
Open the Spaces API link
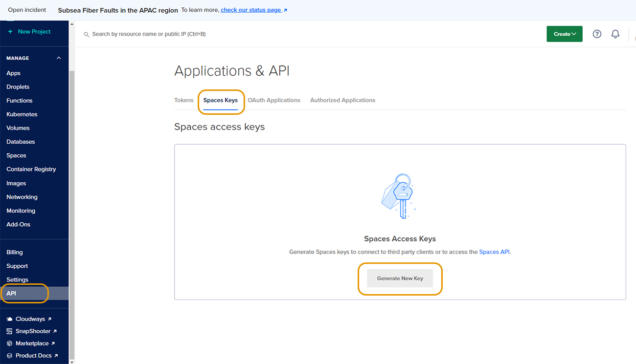[494, 252]
